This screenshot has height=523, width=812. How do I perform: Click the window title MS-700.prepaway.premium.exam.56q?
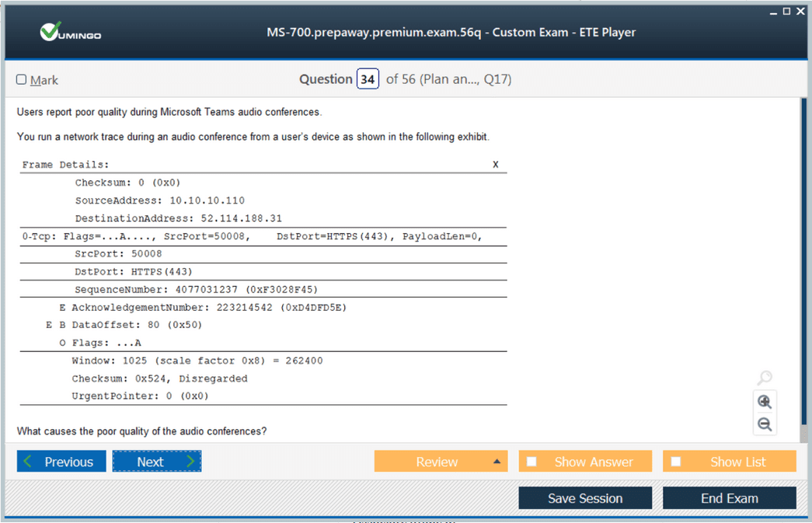pyautogui.click(x=451, y=32)
